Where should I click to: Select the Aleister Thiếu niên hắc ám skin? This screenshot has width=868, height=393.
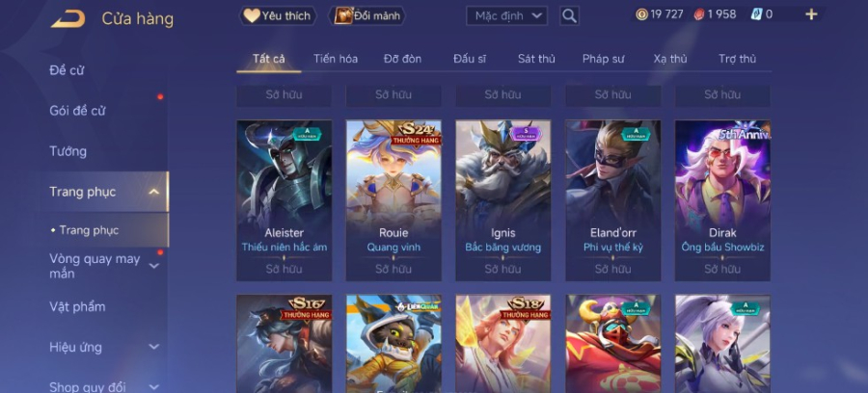(284, 200)
